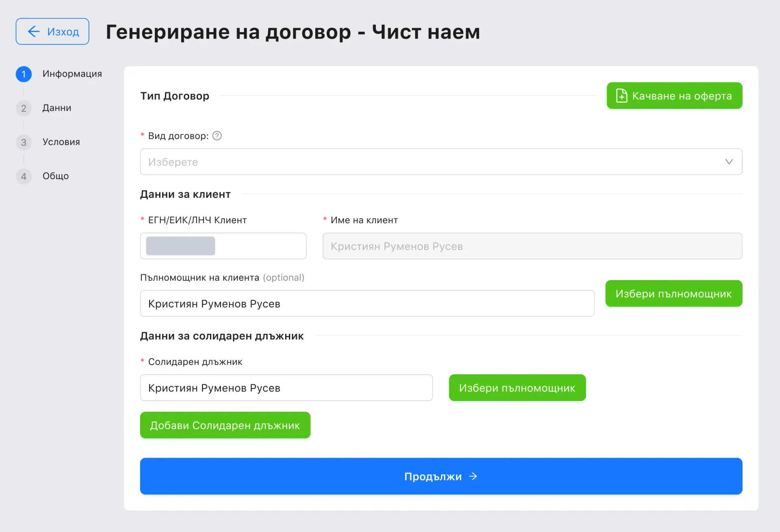
Task: Focus the ЕГН/ЕИК/ЛНЧ Клиент input field
Action: 223,246
